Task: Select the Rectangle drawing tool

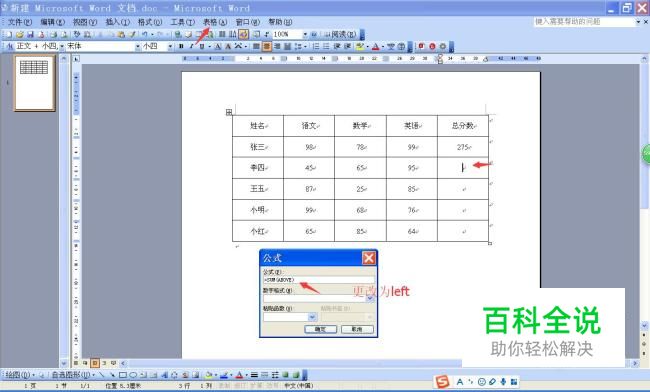Action: (x=123, y=375)
